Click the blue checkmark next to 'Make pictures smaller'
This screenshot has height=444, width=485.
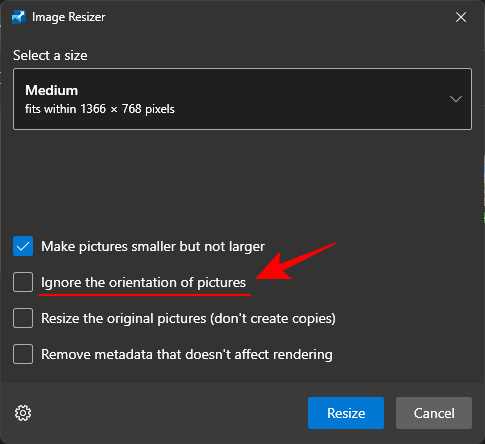pos(23,246)
